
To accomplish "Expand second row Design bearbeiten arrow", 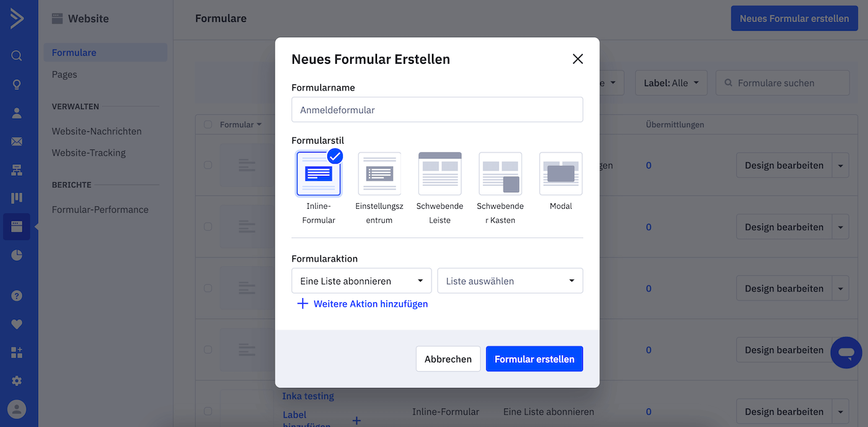I will pyautogui.click(x=840, y=227).
